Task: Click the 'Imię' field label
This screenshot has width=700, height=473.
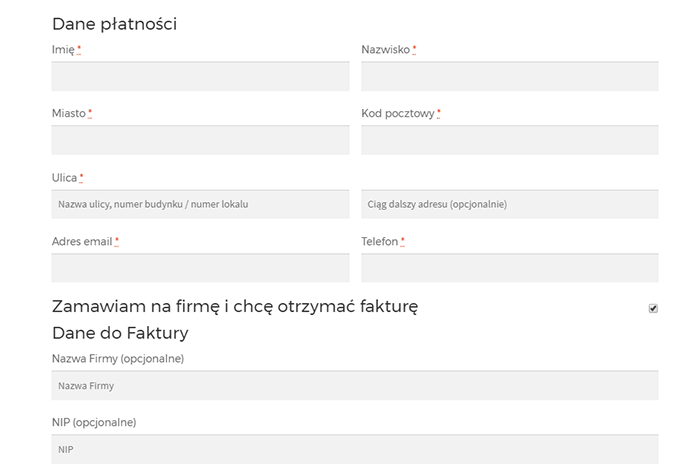Action: [x=63, y=49]
